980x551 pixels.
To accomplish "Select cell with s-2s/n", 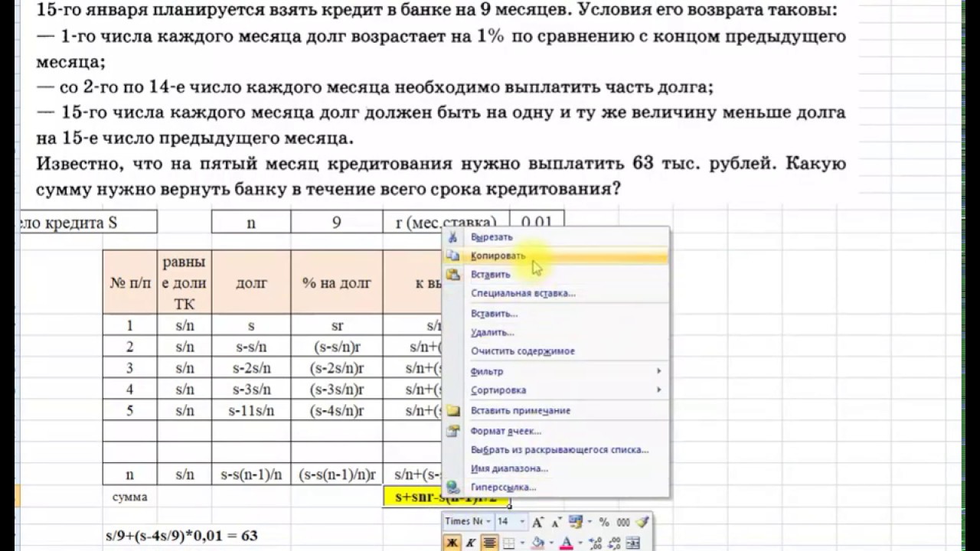I will pyautogui.click(x=251, y=368).
